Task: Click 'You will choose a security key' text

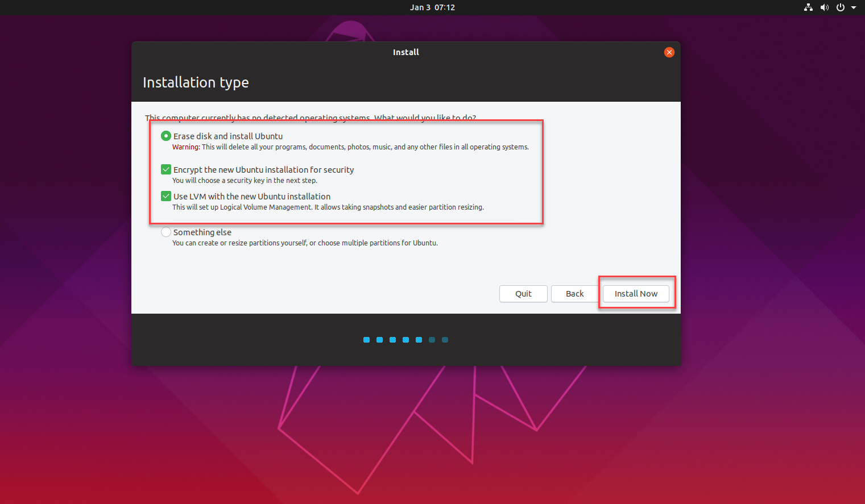Action: tap(245, 180)
